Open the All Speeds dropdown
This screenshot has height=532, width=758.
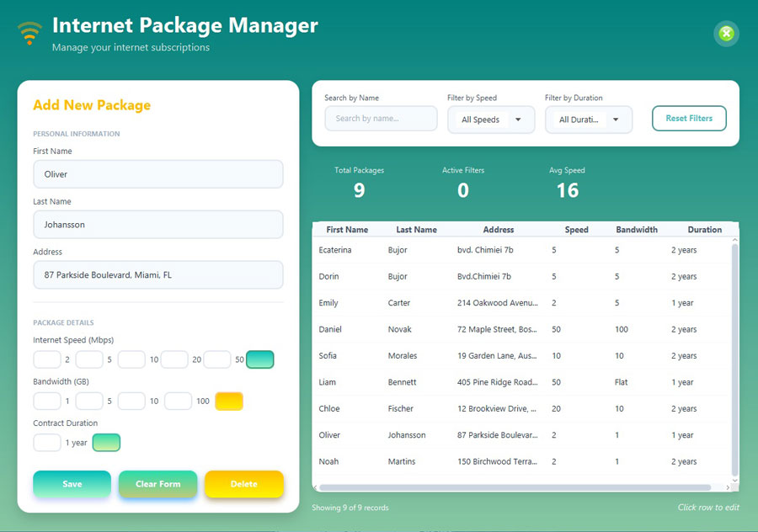pyautogui.click(x=491, y=120)
